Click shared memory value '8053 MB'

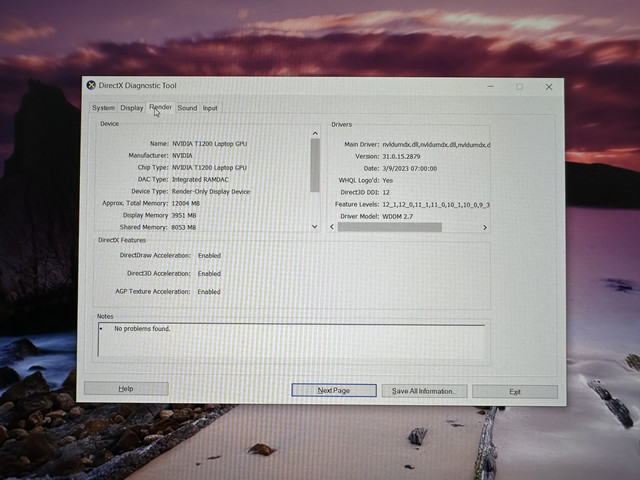184,227
